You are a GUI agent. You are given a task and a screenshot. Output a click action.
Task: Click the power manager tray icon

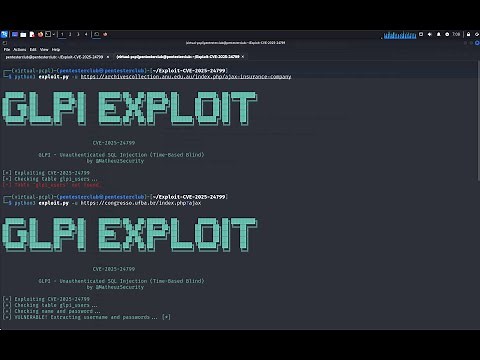[x=447, y=34]
